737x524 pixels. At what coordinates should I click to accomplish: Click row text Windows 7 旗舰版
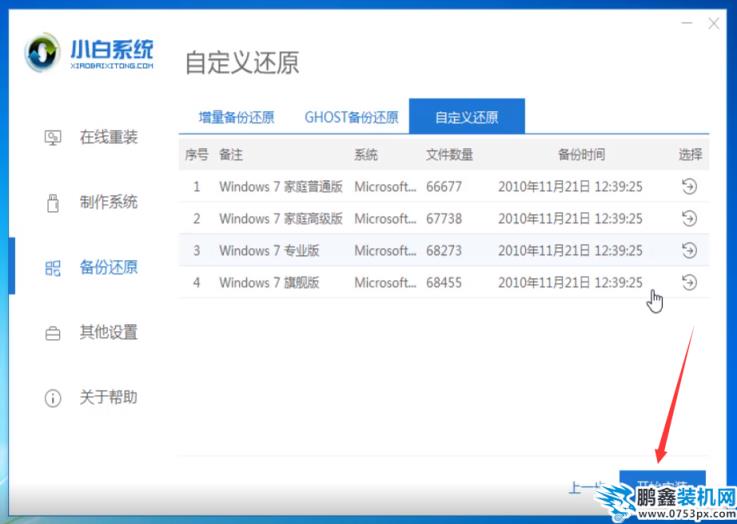click(x=269, y=282)
